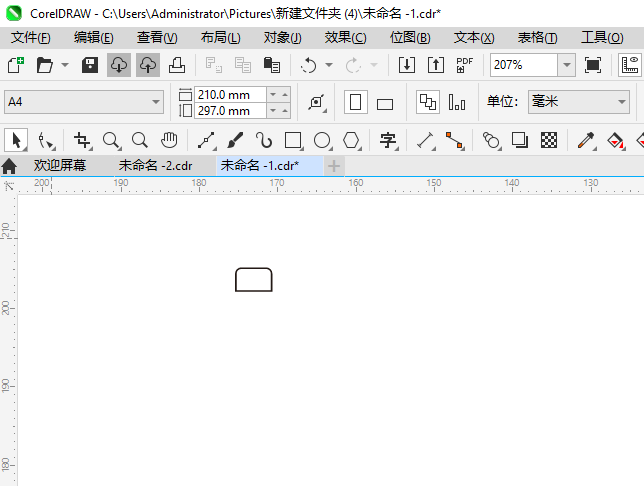
Task: Open the units 毫米 dropdown
Action: [579, 102]
